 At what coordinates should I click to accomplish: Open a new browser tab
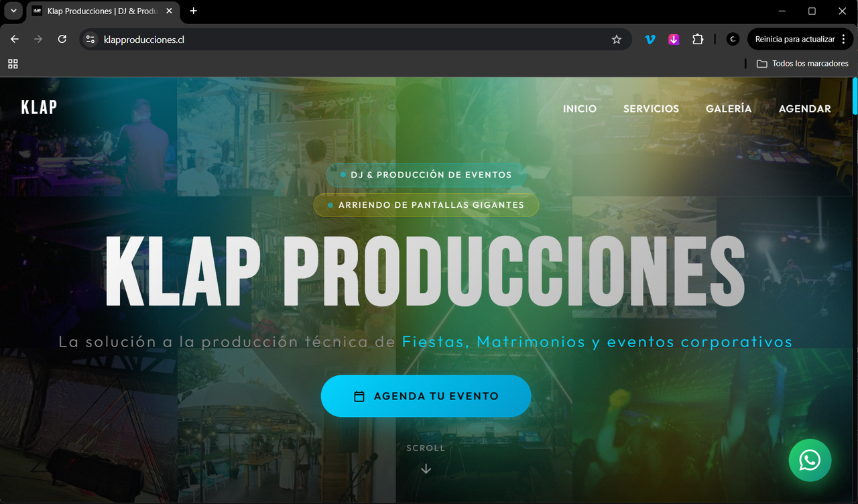[x=193, y=11]
